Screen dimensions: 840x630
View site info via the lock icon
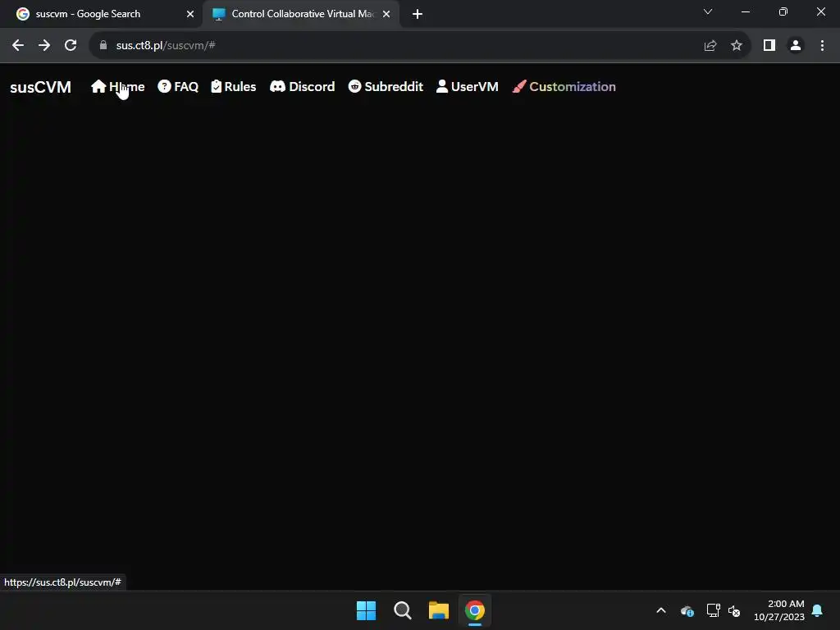point(103,46)
